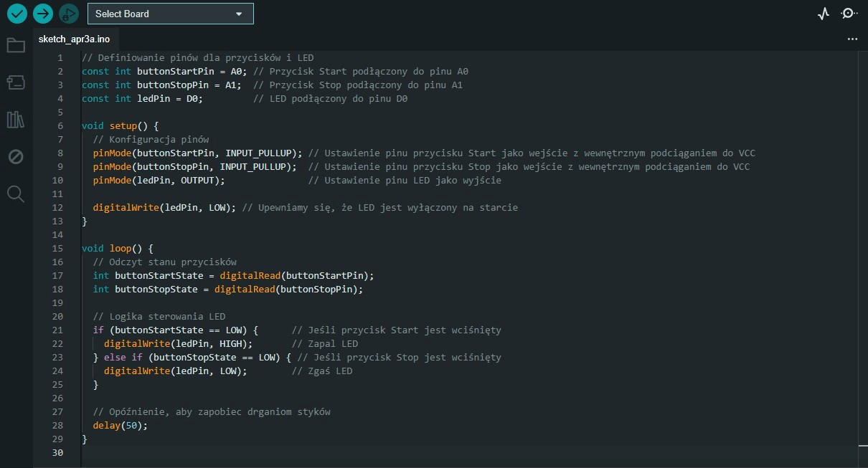The width and height of the screenshot is (868, 468).
Task: Open the Serial Plotter icon
Action: (x=824, y=13)
